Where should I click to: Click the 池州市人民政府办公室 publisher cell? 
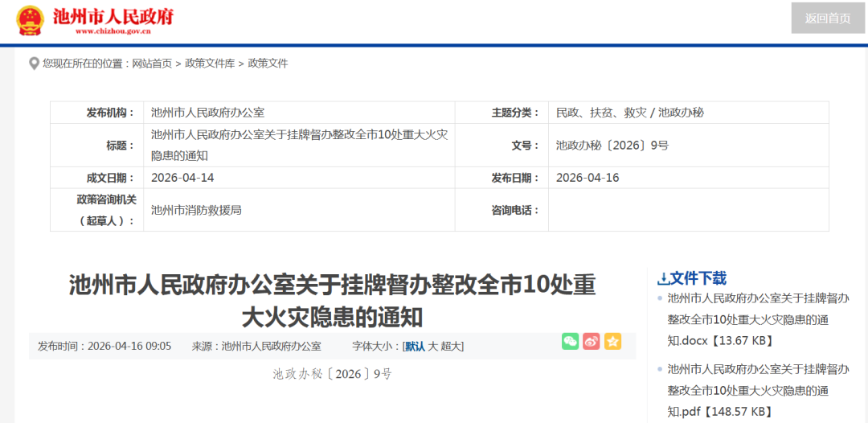(x=299, y=113)
